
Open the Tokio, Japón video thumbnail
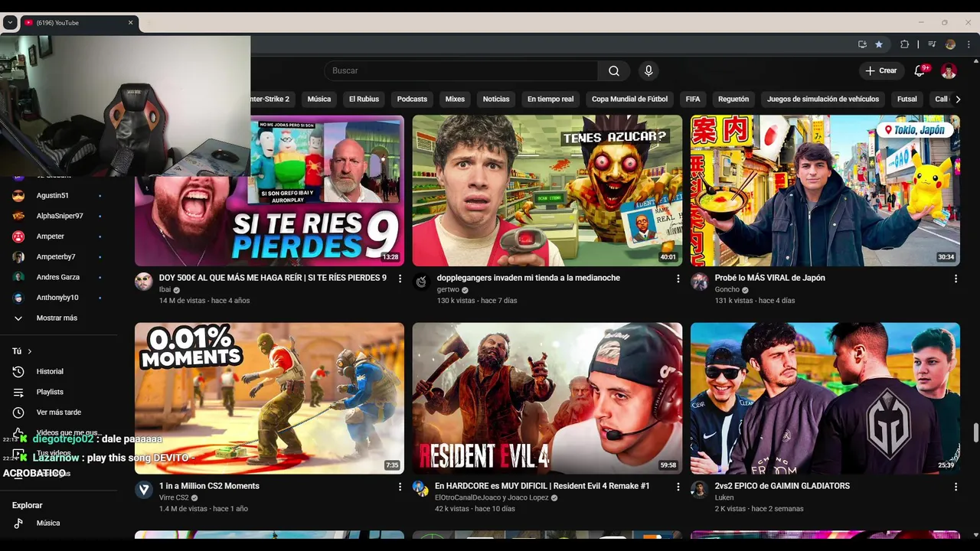[825, 191]
